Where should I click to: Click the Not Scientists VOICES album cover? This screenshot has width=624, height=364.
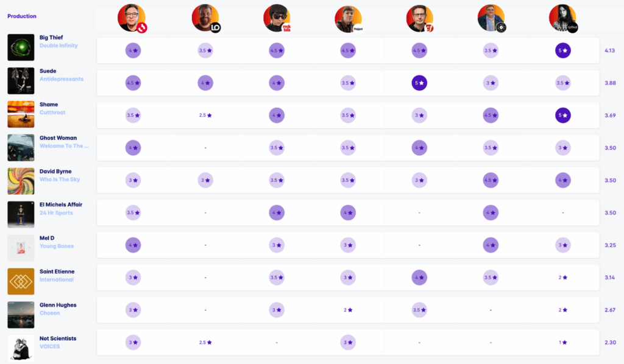click(x=21, y=348)
